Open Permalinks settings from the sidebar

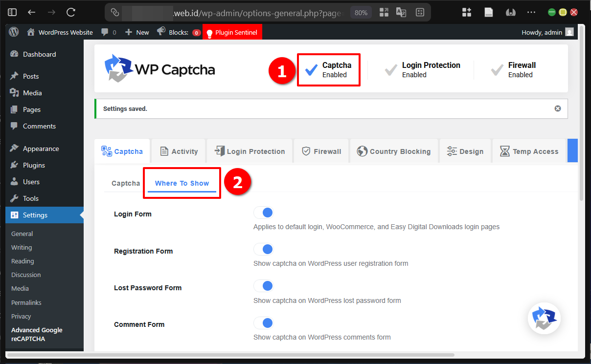click(x=25, y=302)
